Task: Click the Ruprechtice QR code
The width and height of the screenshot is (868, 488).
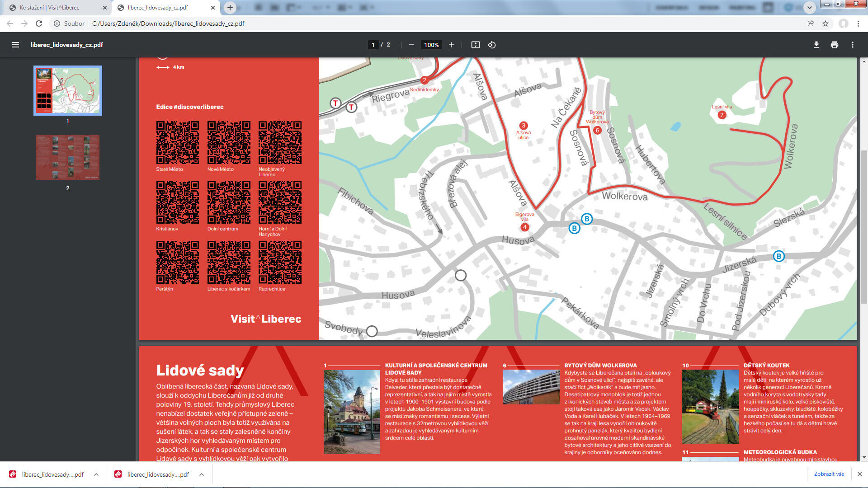Action: coord(280,262)
